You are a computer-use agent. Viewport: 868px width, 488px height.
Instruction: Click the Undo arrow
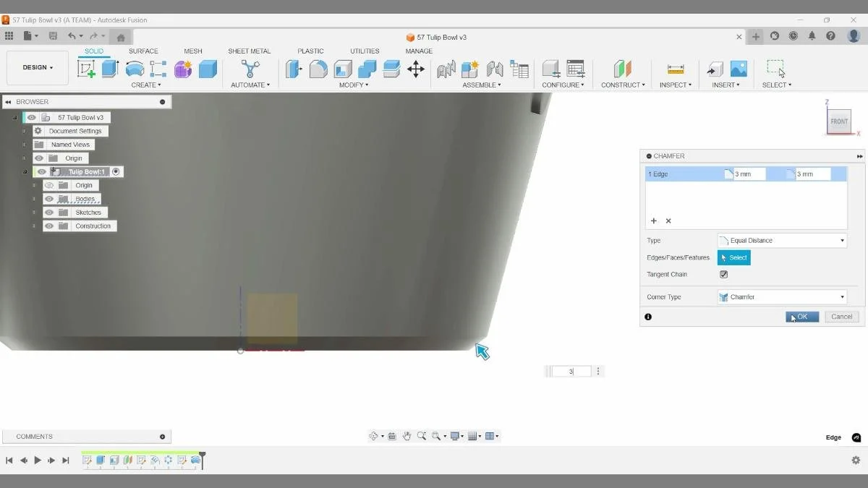click(72, 36)
